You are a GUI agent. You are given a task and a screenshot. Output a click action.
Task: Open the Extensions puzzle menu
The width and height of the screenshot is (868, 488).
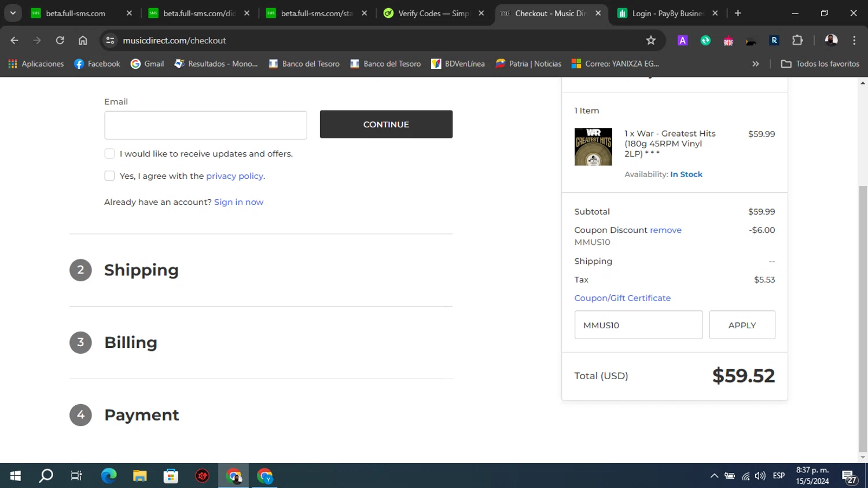click(x=797, y=41)
